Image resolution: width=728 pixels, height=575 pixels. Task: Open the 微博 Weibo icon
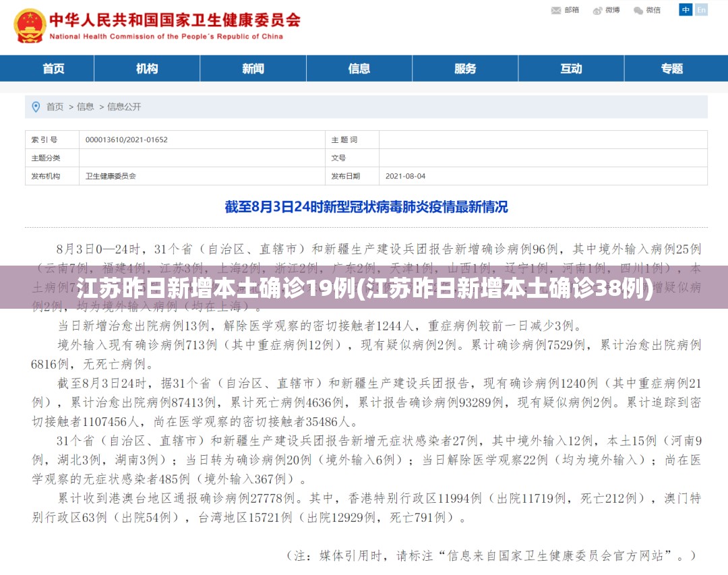597,10
